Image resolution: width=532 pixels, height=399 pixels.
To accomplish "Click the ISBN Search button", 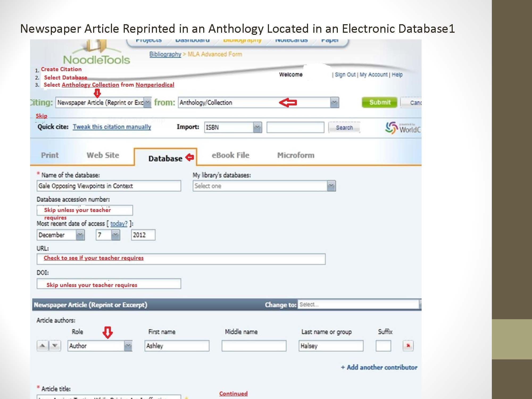I will point(344,128).
